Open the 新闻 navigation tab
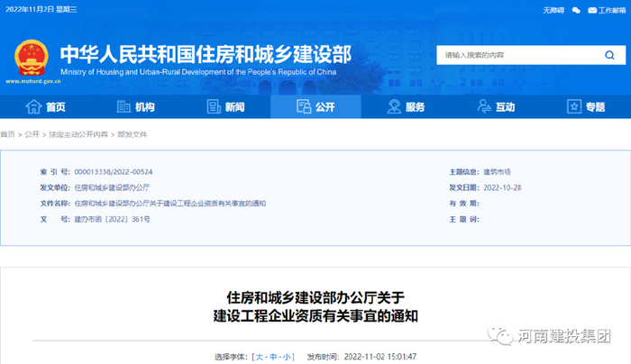 (x=225, y=106)
